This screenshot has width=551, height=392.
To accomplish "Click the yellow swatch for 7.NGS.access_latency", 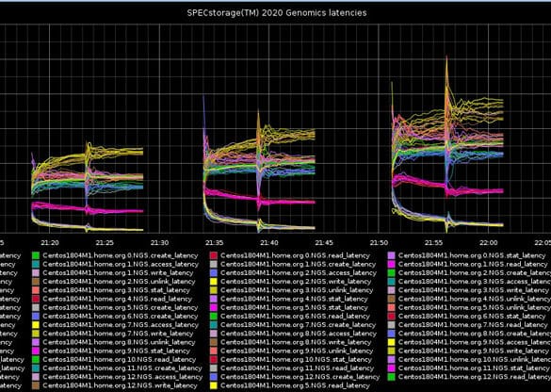I will coord(36,325).
